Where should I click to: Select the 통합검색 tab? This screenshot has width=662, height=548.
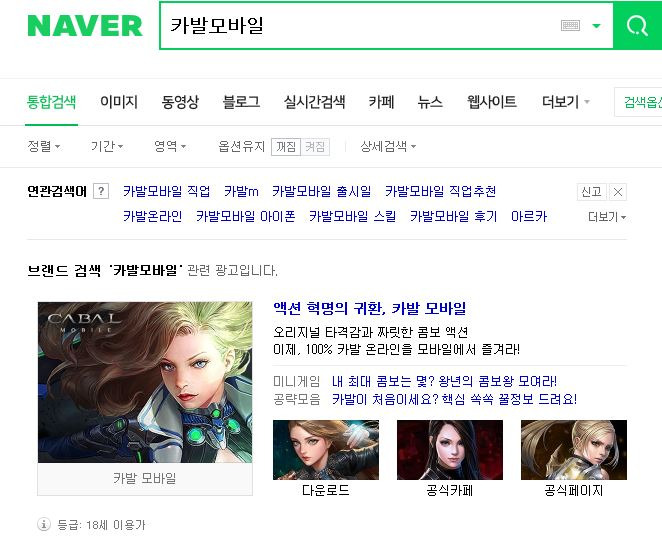pyautogui.click(x=52, y=102)
